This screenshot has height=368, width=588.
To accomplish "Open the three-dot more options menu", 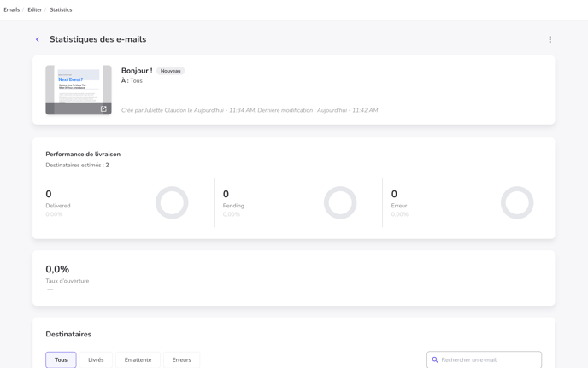I will (x=550, y=39).
